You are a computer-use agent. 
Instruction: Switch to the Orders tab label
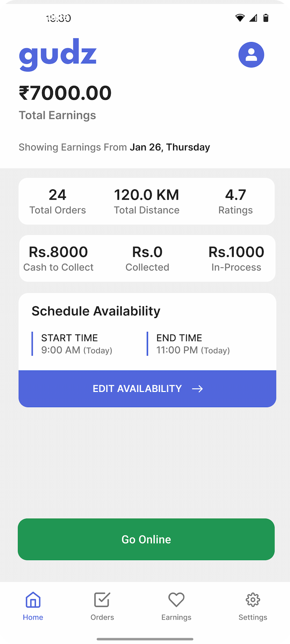pyautogui.click(x=102, y=617)
